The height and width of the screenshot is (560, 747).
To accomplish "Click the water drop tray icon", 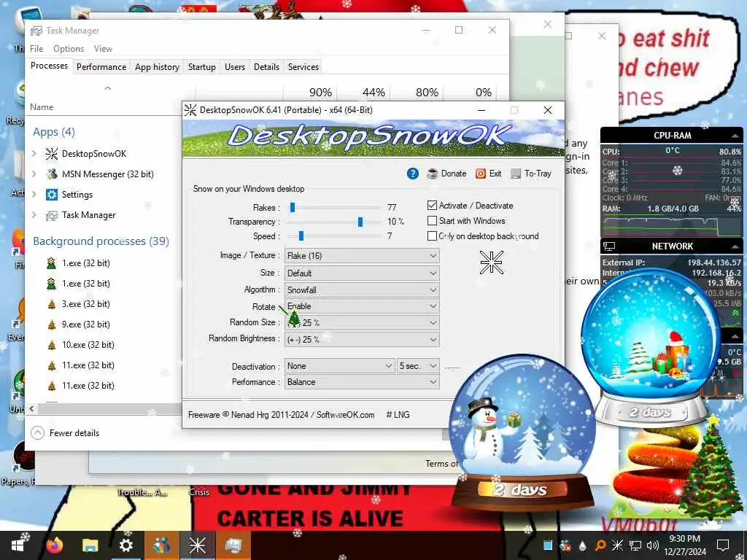I will 583,545.
